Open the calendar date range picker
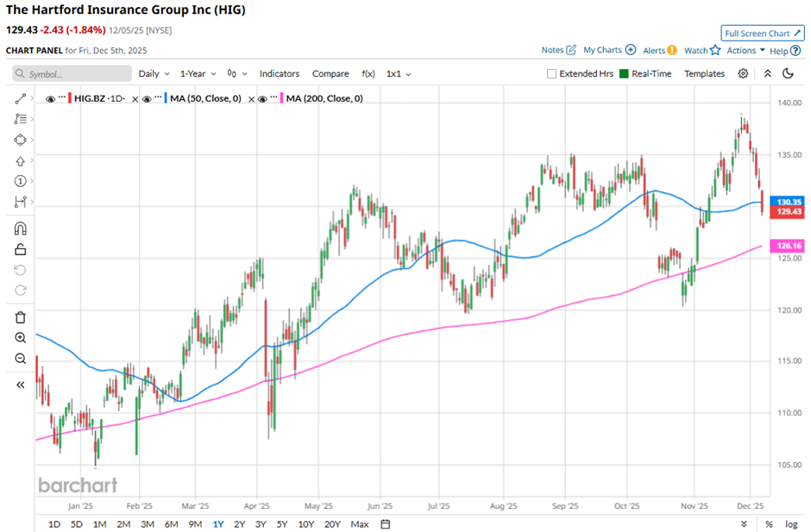811x532 pixels. (386, 523)
